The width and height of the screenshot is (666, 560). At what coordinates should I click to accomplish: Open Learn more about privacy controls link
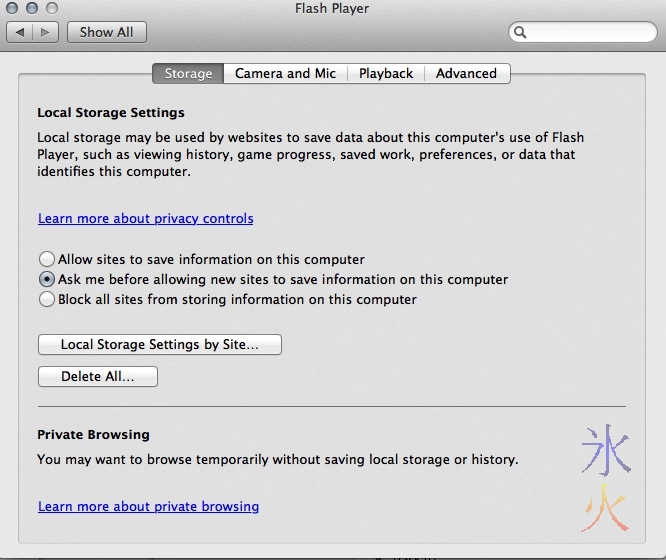click(146, 218)
